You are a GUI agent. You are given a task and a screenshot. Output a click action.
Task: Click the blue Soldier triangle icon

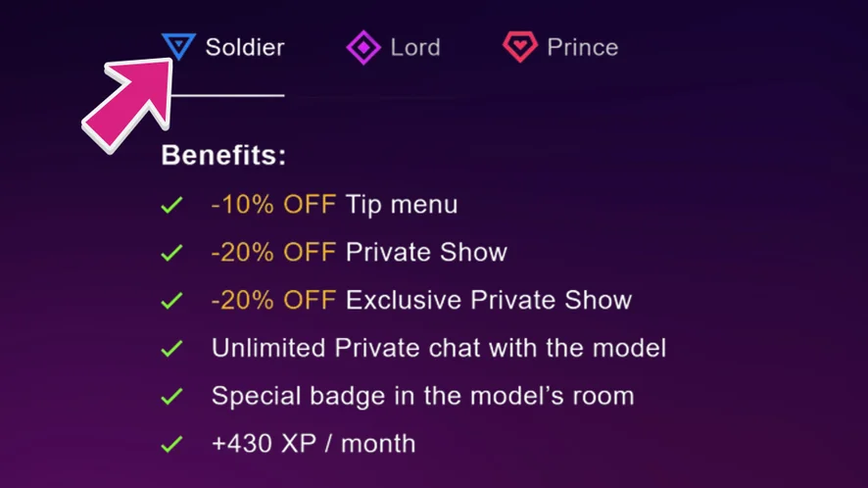[179, 45]
